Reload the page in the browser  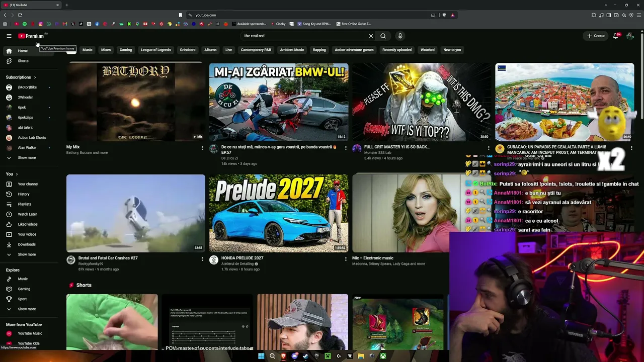[20, 15]
